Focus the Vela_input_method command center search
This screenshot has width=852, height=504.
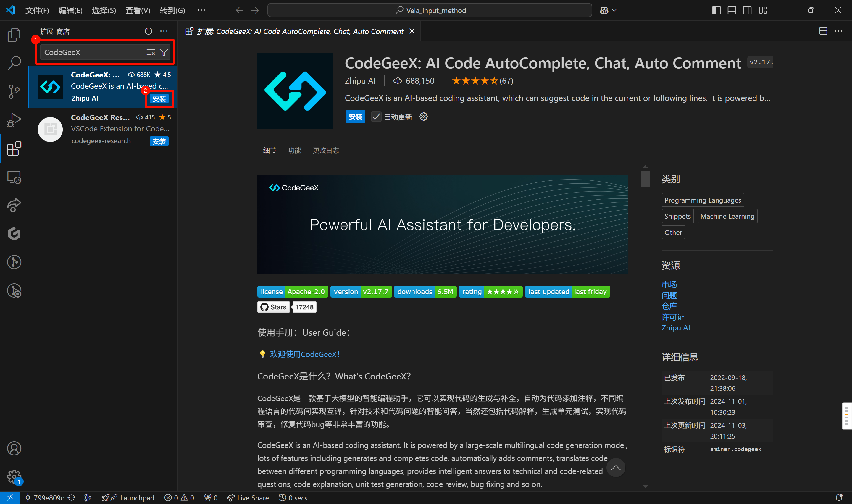[430, 11]
